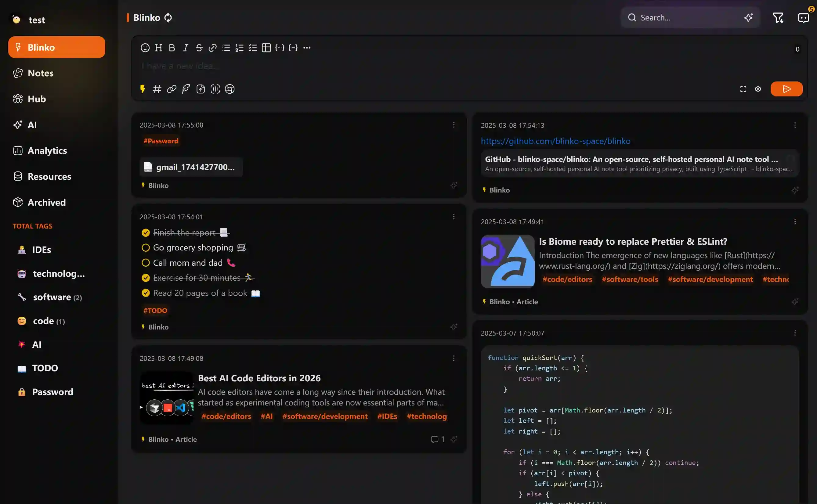Check the Go grocery shopping task

click(x=145, y=248)
